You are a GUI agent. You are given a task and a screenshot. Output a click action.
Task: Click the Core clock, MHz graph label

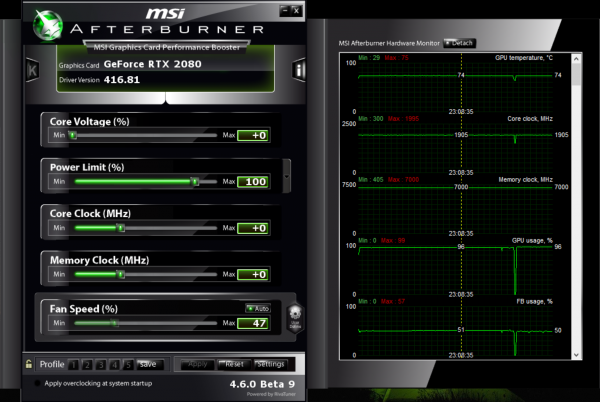(x=530, y=119)
